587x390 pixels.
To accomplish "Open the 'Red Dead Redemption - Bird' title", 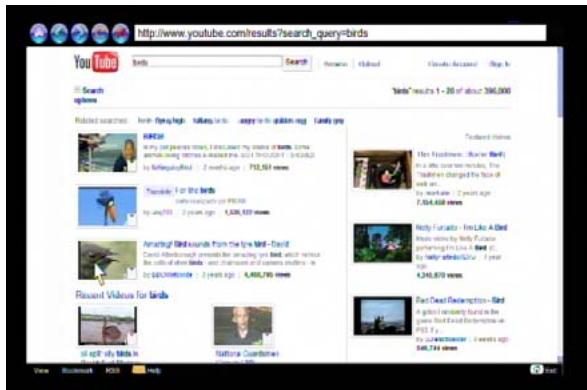I will pos(460,300).
